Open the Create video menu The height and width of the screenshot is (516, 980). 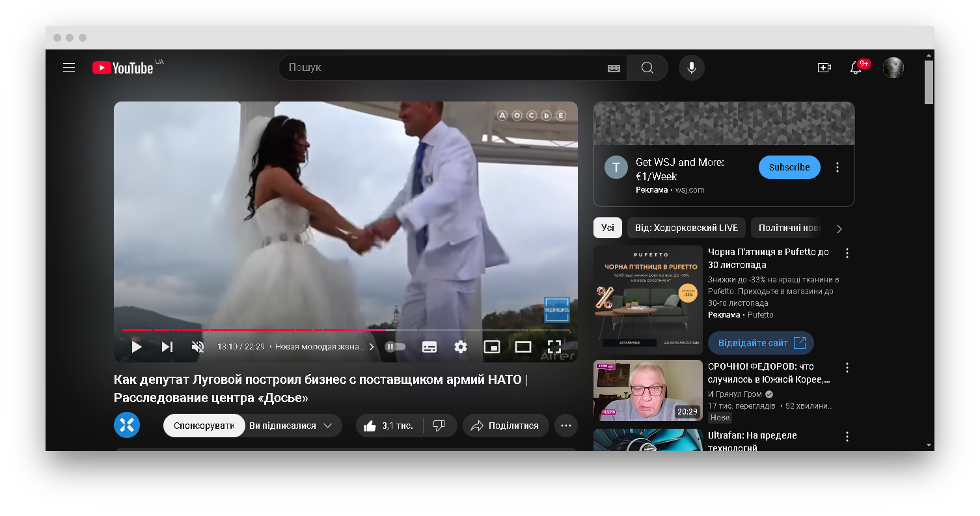[x=824, y=68]
